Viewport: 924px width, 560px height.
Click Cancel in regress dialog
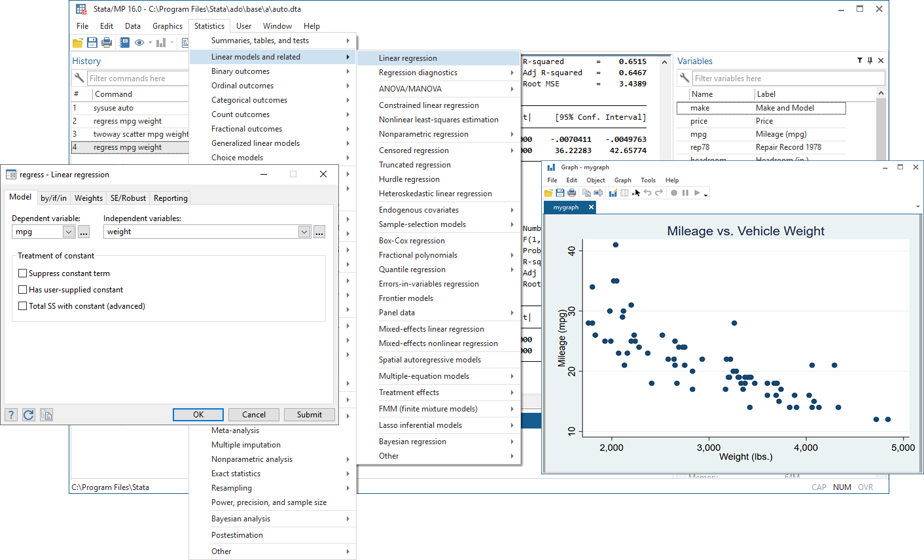tap(254, 415)
